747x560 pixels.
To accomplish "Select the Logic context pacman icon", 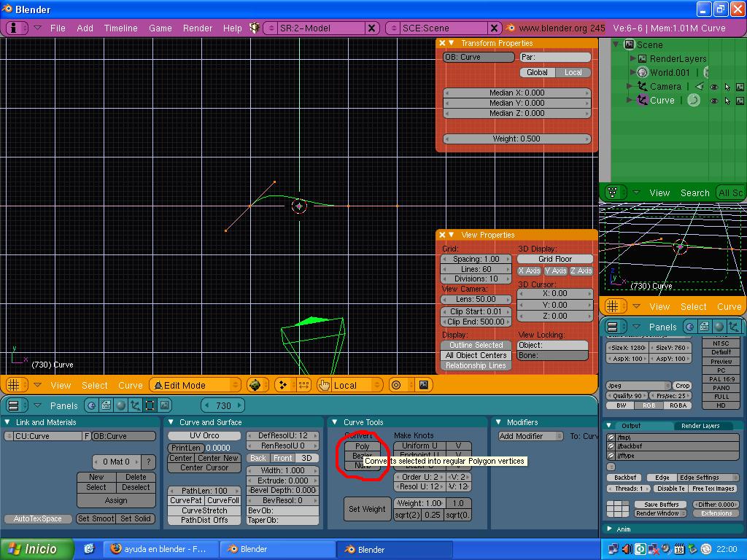I will click(x=91, y=405).
